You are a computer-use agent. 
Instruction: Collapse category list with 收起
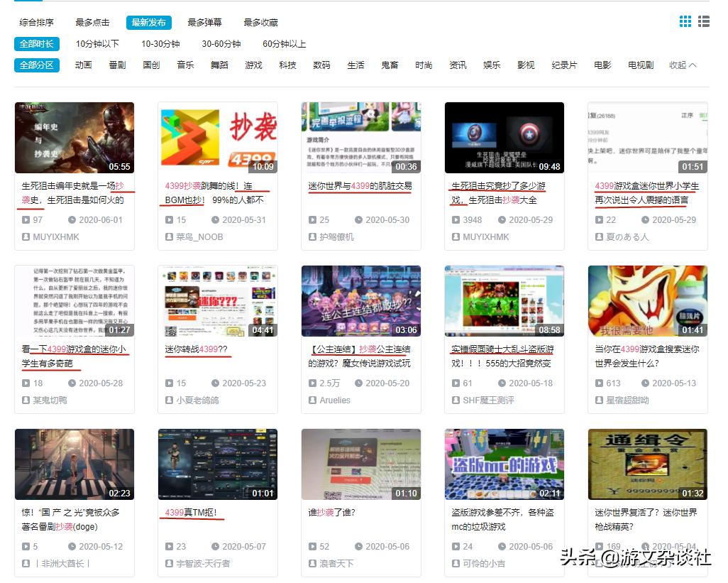pyautogui.click(x=682, y=65)
